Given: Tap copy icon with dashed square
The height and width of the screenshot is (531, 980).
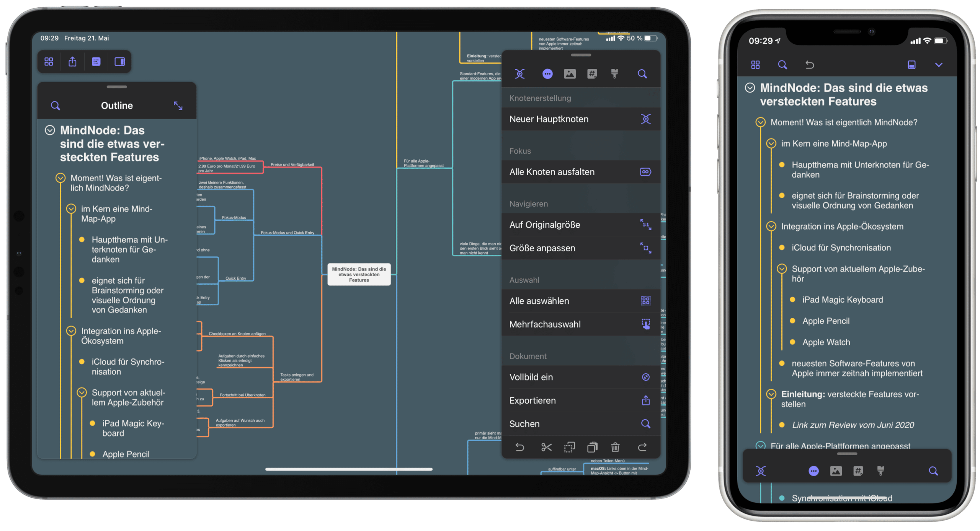Looking at the screenshot, I should click(569, 447).
